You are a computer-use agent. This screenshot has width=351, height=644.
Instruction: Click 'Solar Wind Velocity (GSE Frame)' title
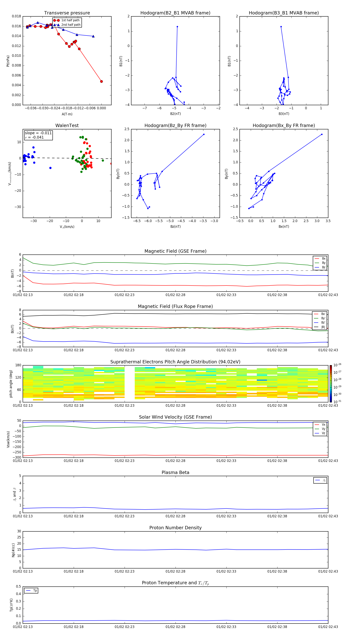click(x=175, y=417)
